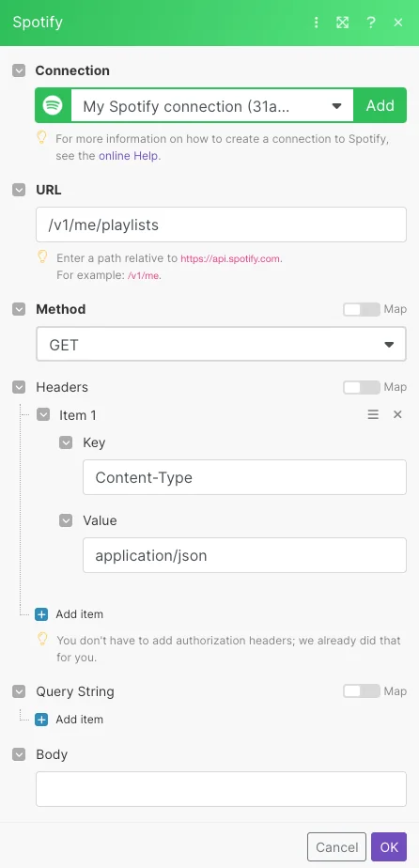Enable the Map switch for Headers
Screen dimensions: 419x868
point(361,387)
